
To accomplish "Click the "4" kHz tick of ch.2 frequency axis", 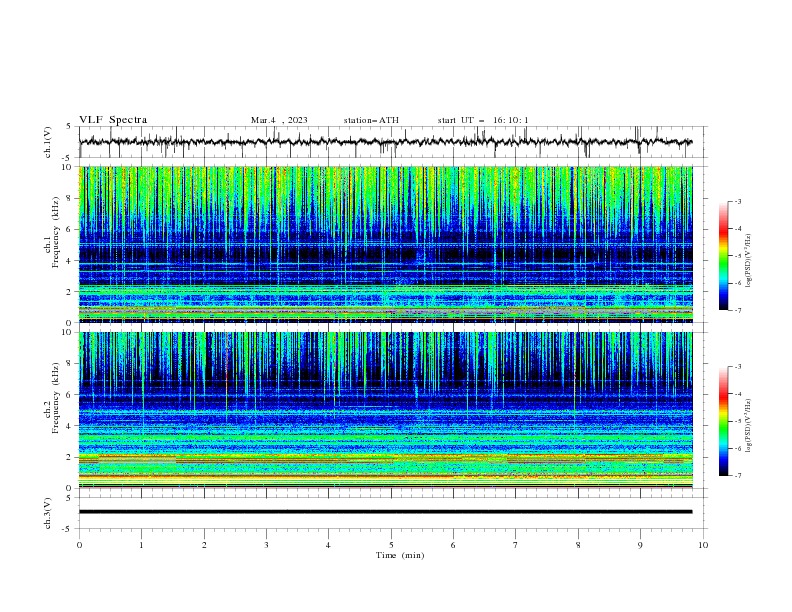I will (x=69, y=426).
